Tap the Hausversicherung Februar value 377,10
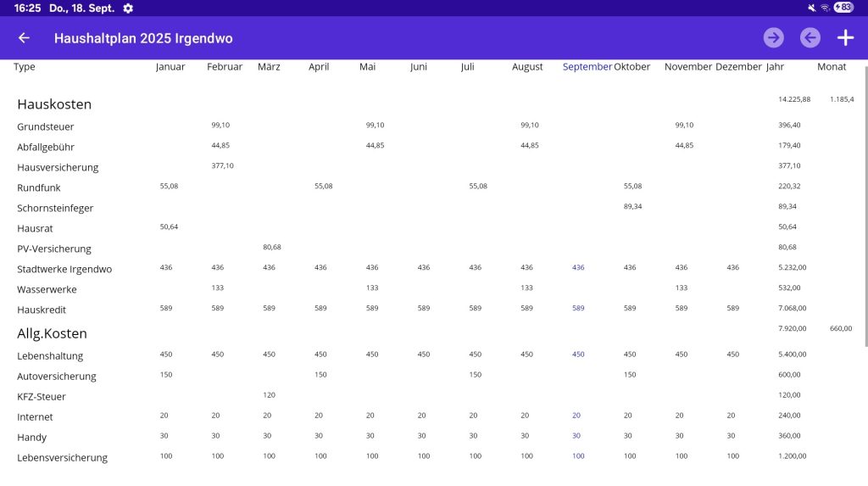Screen dimensions: 868x486 (x=222, y=166)
